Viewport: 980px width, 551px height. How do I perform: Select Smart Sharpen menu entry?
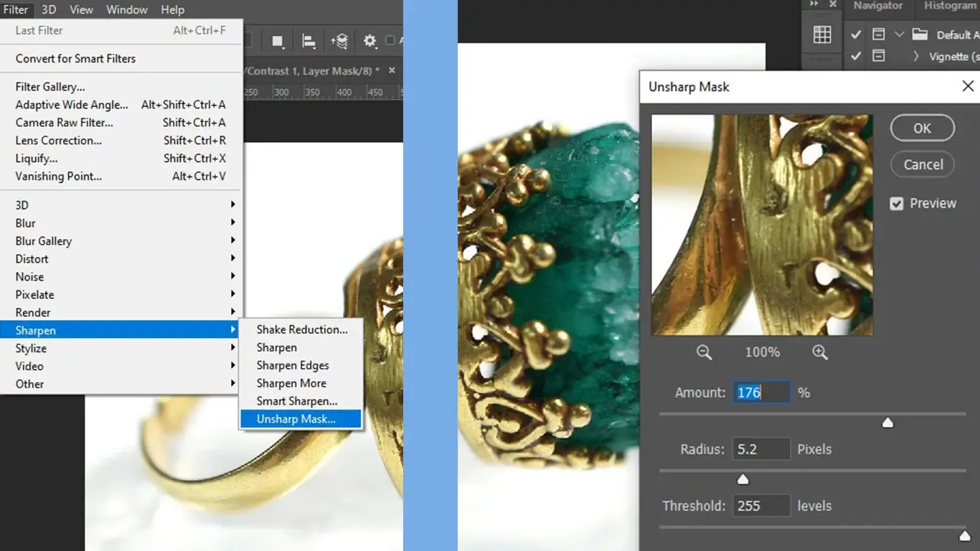point(297,401)
